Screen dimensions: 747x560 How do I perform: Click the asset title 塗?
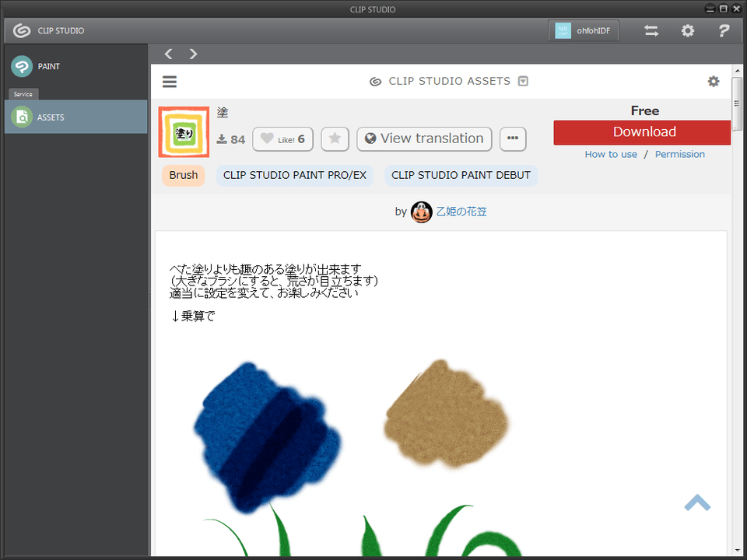coord(223,112)
